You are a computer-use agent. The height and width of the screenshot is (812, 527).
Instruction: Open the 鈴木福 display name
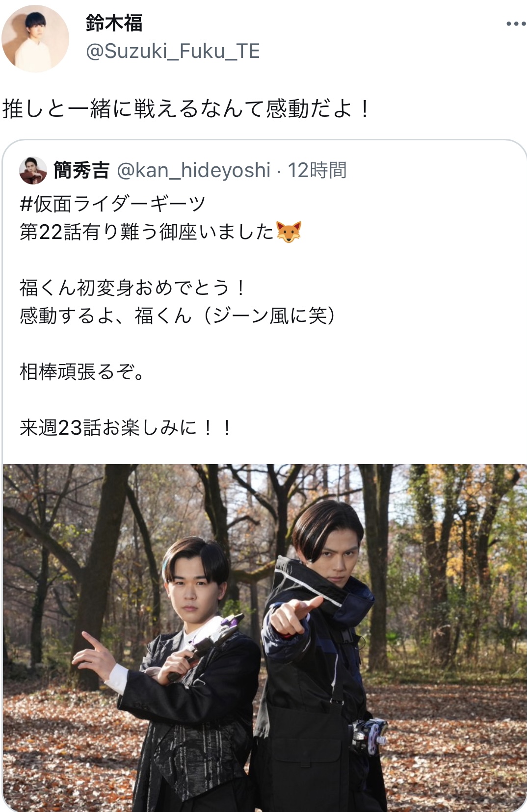click(x=114, y=23)
